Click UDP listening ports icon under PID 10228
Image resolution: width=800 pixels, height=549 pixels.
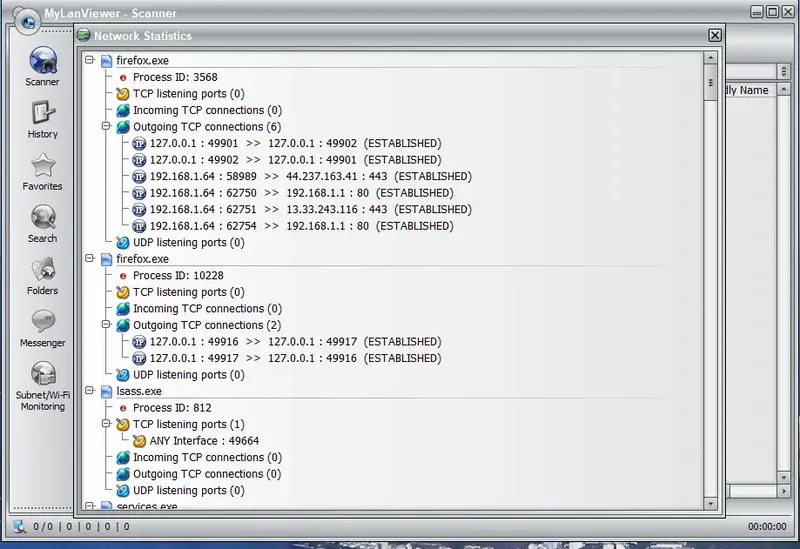tap(122, 375)
